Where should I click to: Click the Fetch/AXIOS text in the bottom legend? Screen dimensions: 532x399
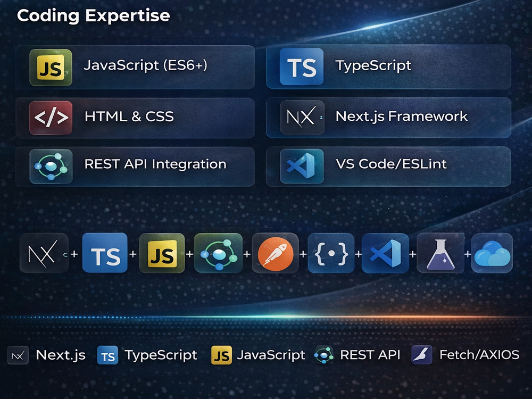tap(479, 355)
